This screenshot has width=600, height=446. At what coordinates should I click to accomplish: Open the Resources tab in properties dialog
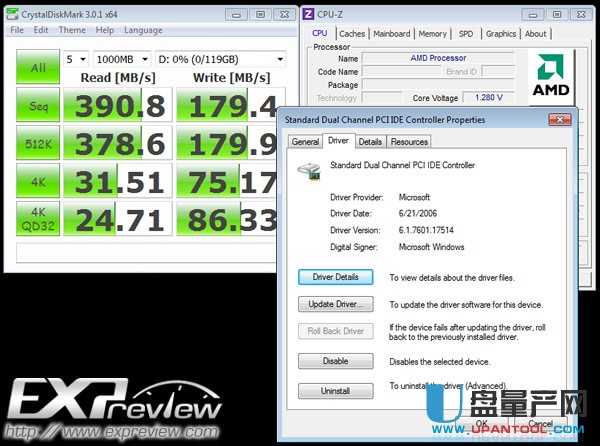coord(409,142)
